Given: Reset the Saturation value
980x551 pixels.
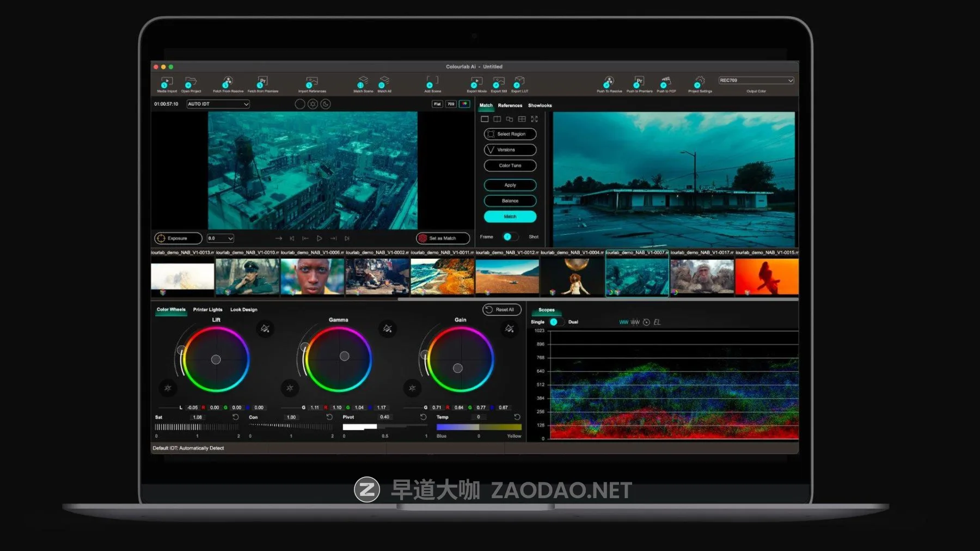Looking at the screenshot, I should pyautogui.click(x=236, y=417).
